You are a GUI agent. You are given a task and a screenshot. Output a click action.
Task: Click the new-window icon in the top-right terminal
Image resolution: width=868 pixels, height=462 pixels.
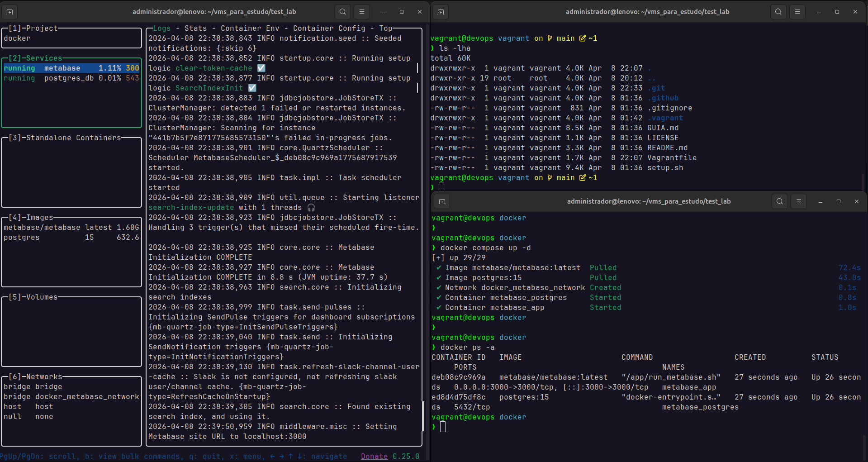click(x=441, y=12)
